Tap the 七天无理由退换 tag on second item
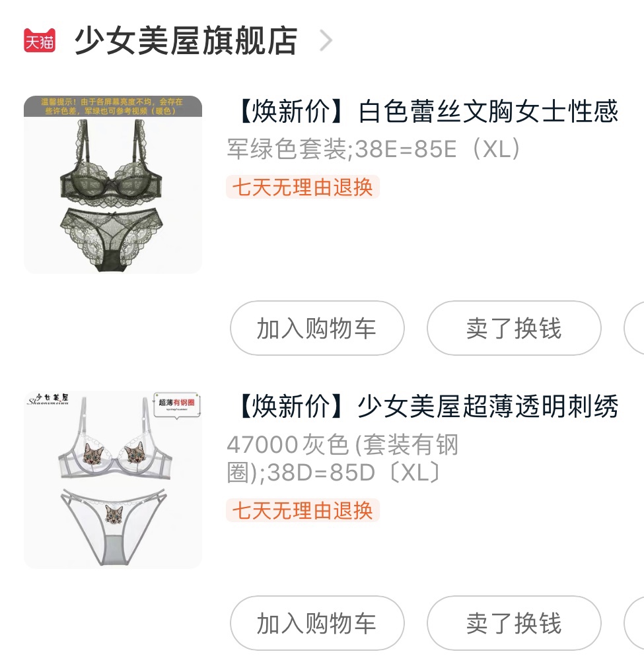This screenshot has height=664, width=644. 303,510
